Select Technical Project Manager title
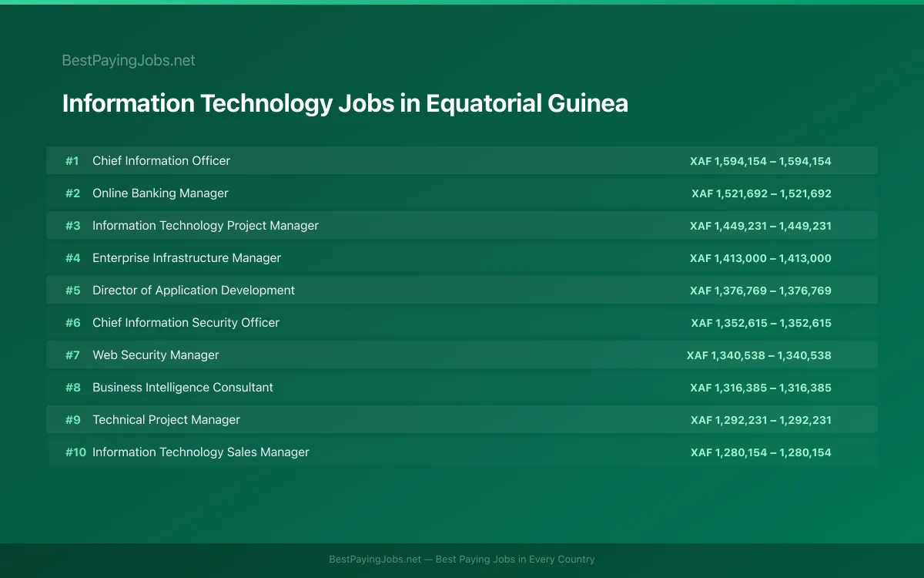Image resolution: width=924 pixels, height=578 pixels. point(166,419)
